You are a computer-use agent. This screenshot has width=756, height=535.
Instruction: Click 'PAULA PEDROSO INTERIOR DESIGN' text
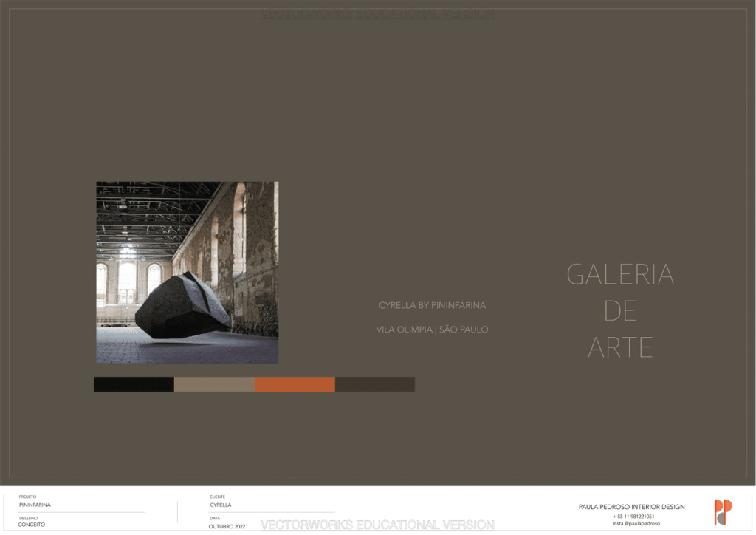pos(632,507)
